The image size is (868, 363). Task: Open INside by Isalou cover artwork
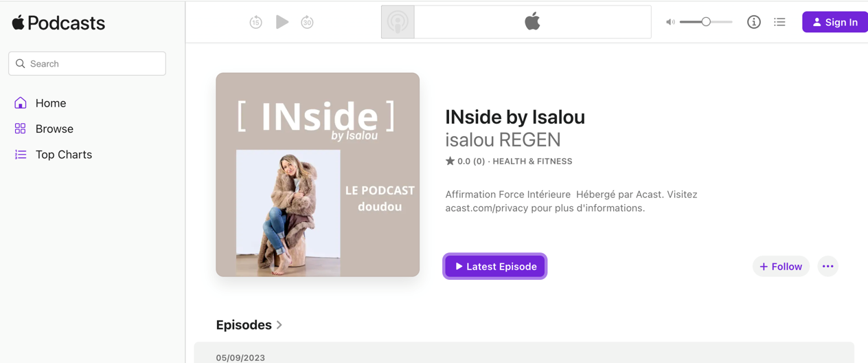tap(317, 175)
